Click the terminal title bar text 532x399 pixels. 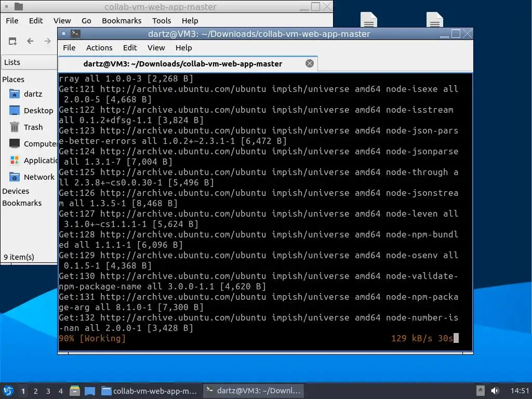point(259,34)
